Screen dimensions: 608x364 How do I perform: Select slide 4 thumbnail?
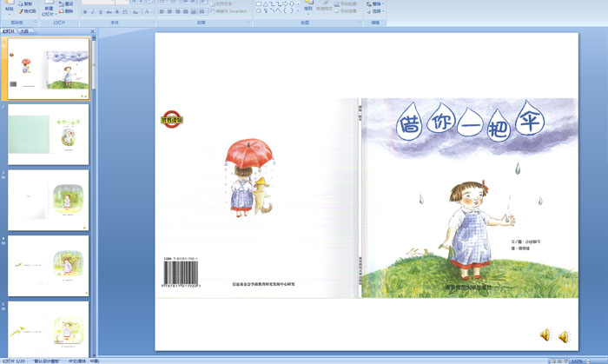click(48, 266)
